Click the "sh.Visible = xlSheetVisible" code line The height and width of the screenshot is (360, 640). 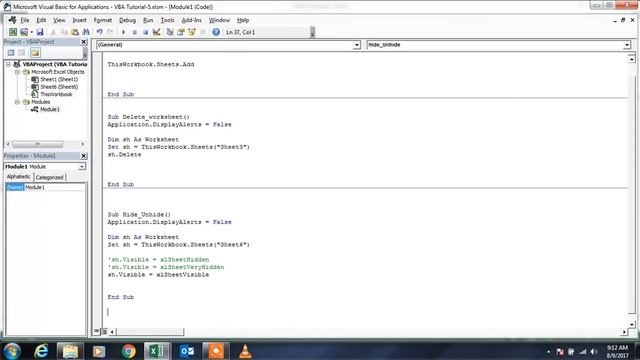coord(158,275)
